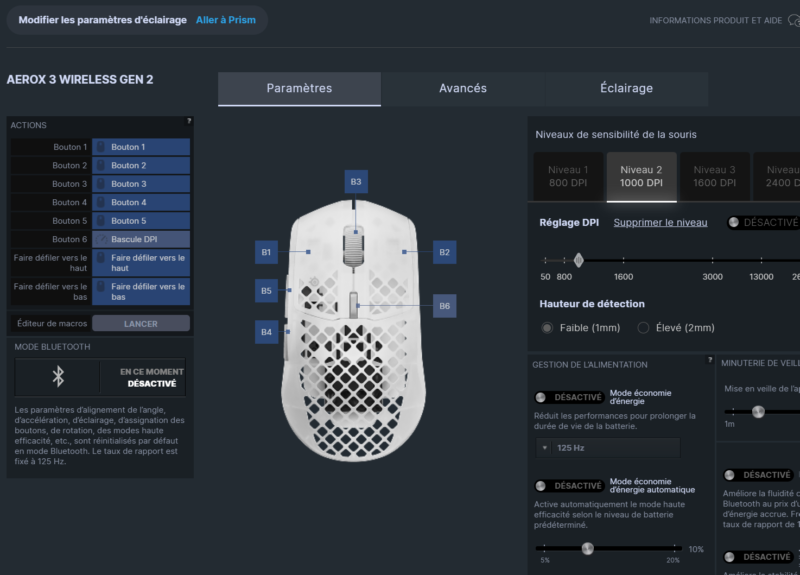This screenshot has height=575, width=800.
Task: Switch to the Éclairage tab
Action: pos(627,88)
